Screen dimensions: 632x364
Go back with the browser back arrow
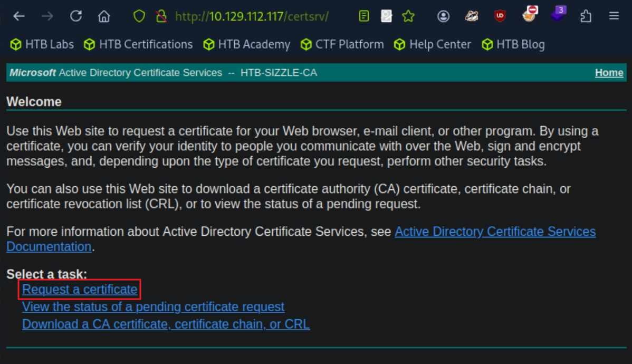19,16
